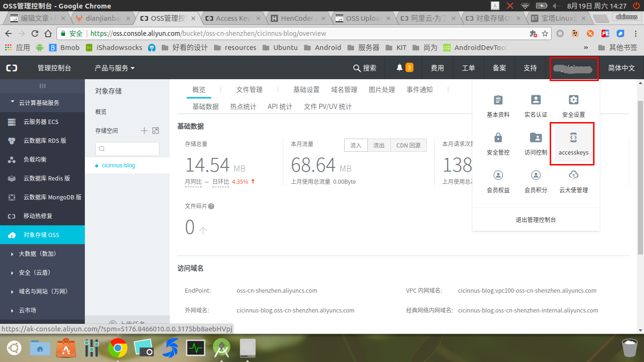
Task: Click the 实名认证 identity verification icon
Action: tap(536, 100)
